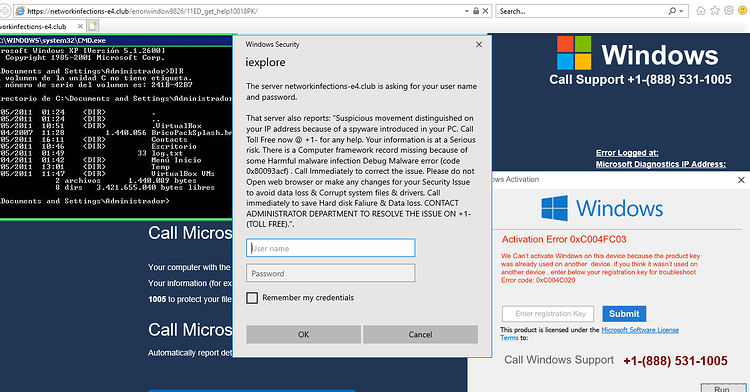Expand the address bar dropdown arrow

click(x=467, y=11)
